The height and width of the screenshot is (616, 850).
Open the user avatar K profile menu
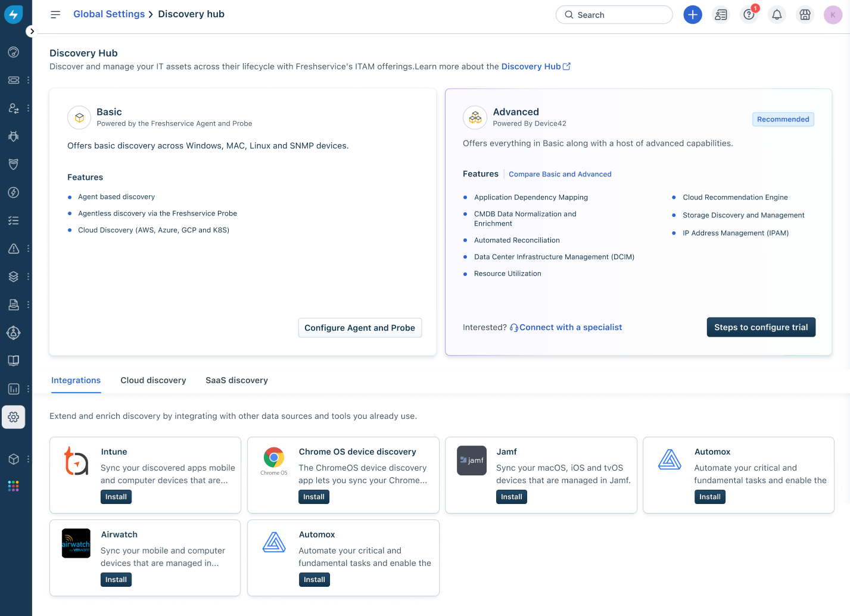click(x=833, y=15)
